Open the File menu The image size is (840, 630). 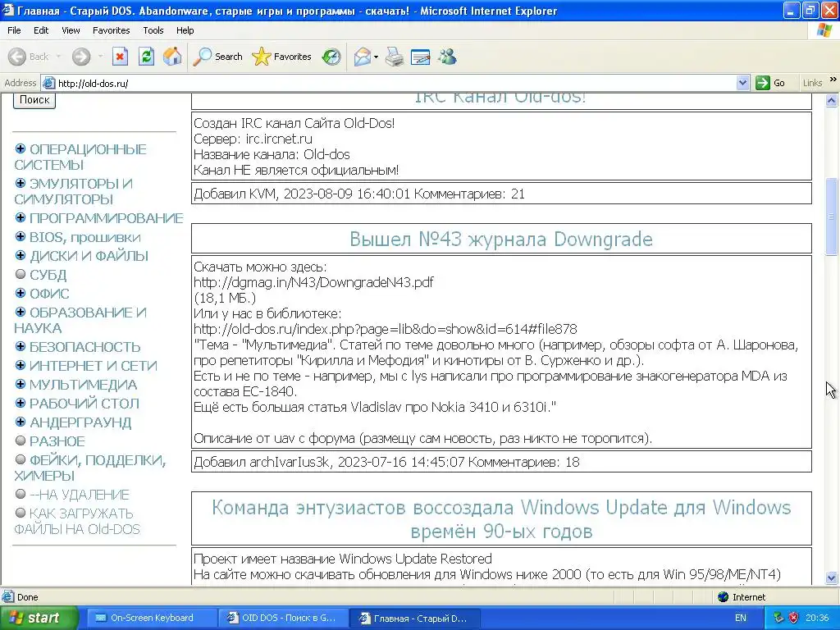coord(14,30)
